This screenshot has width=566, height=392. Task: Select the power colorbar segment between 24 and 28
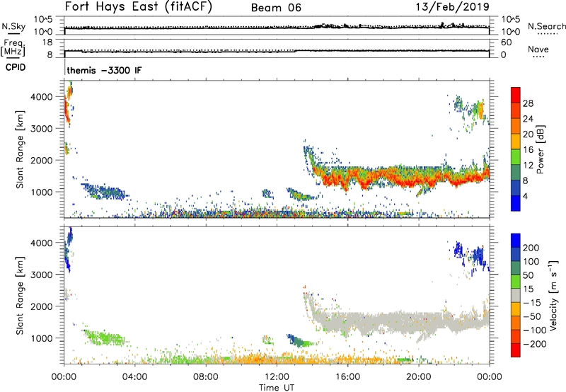click(x=516, y=110)
